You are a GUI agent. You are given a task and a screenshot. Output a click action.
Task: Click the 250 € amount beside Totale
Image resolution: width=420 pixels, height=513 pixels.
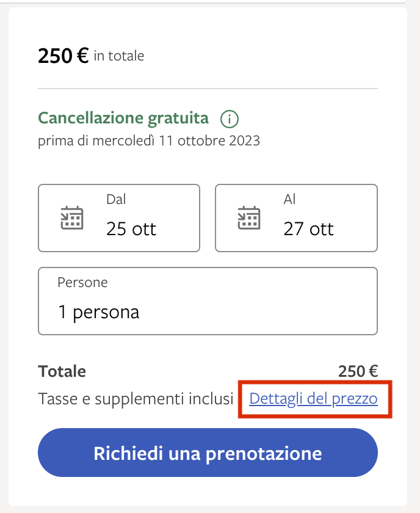click(358, 371)
